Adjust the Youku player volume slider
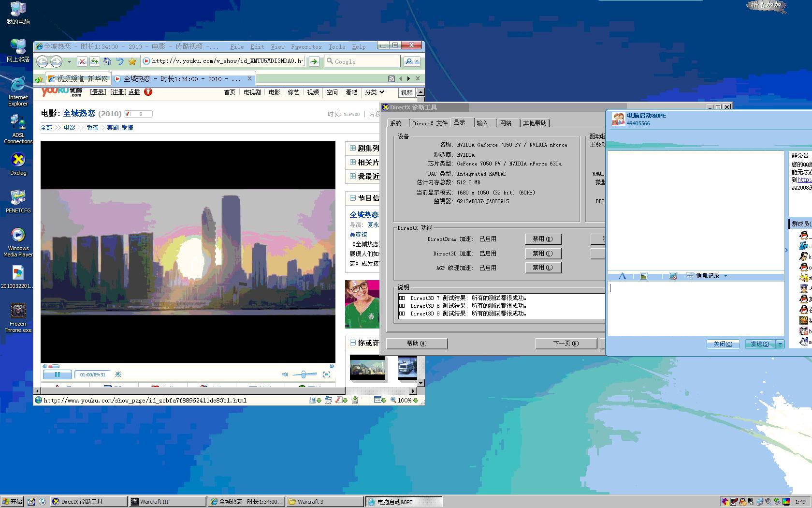This screenshot has width=812, height=508. (304, 374)
